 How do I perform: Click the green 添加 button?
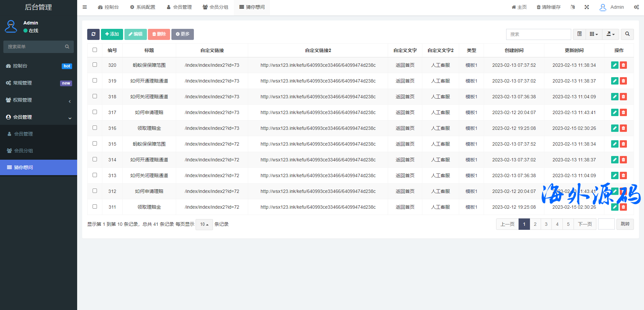tap(112, 34)
